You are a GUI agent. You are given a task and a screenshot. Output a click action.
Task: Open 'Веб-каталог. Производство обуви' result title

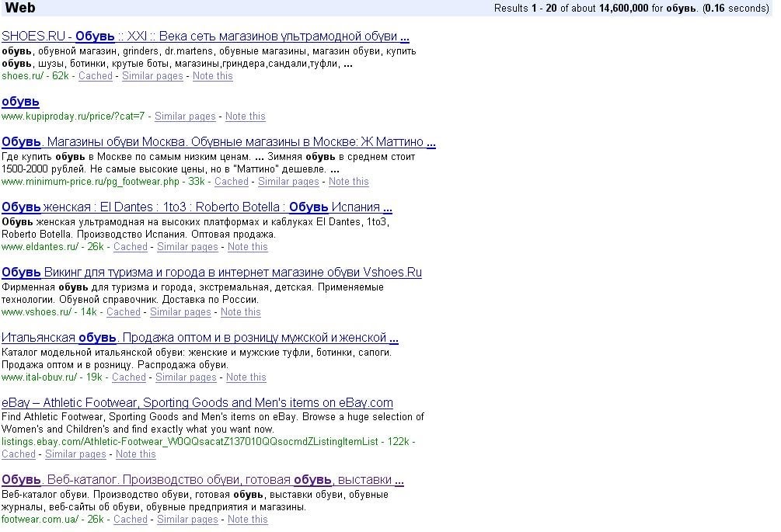(x=203, y=480)
